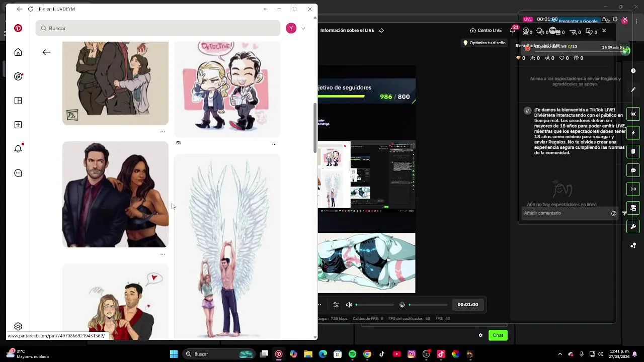The width and height of the screenshot is (644, 362).
Task: Open more options for the 'Sii' pin
Action: click(x=274, y=144)
